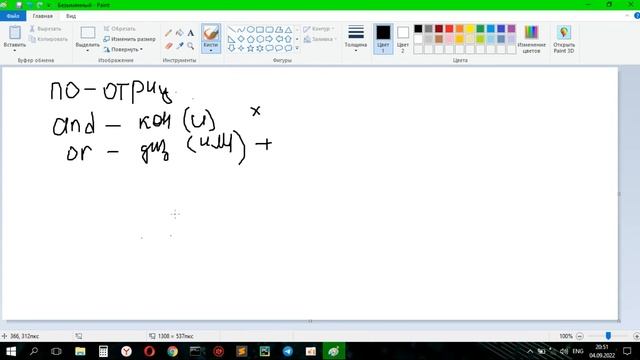Click the Выделить selection rectangle icon
The width and height of the screenshot is (640, 360).
(x=88, y=33)
